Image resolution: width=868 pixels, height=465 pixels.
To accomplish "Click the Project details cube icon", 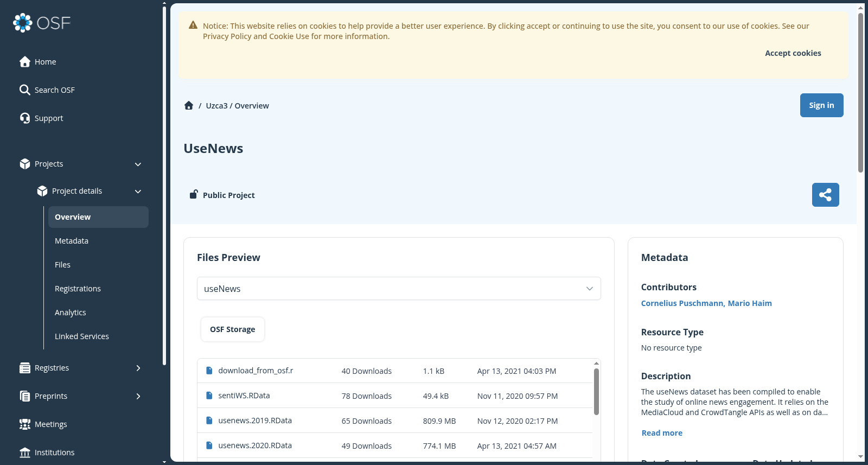I will [x=42, y=191].
